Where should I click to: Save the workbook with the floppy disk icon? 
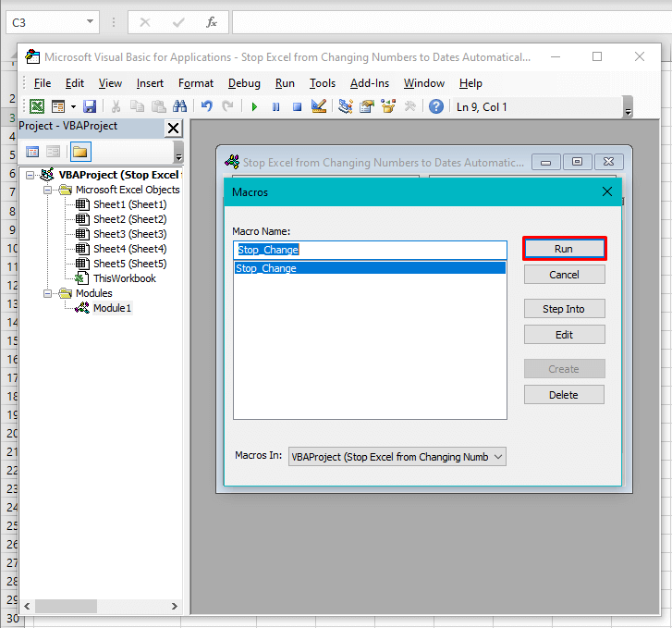[90, 106]
